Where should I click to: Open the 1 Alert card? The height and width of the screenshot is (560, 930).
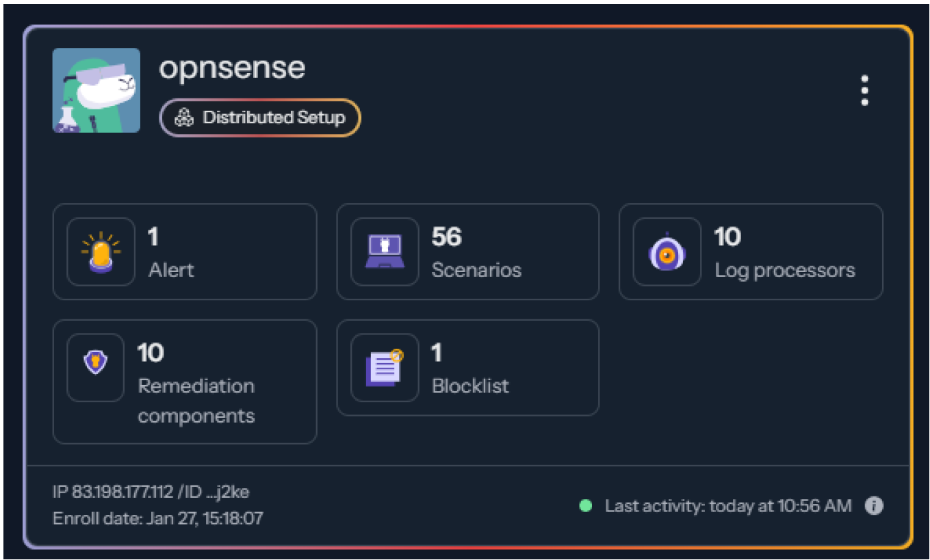pos(185,252)
